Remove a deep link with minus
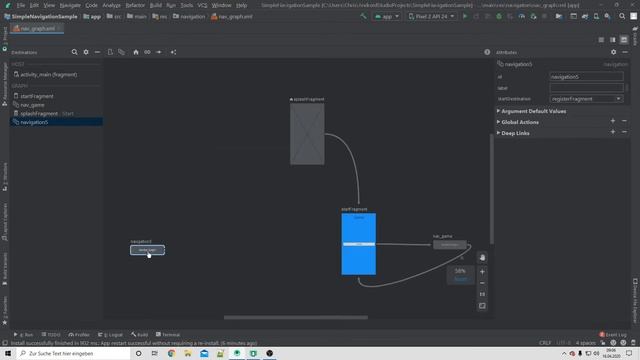Viewport: 640px width, 360px height. click(x=624, y=132)
